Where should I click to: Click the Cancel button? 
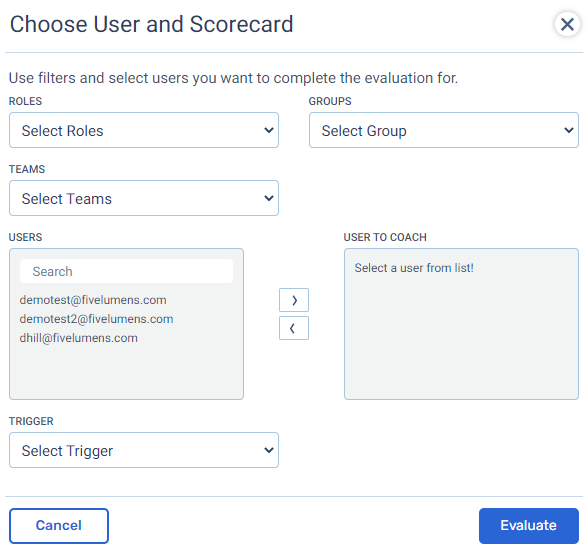tap(59, 526)
